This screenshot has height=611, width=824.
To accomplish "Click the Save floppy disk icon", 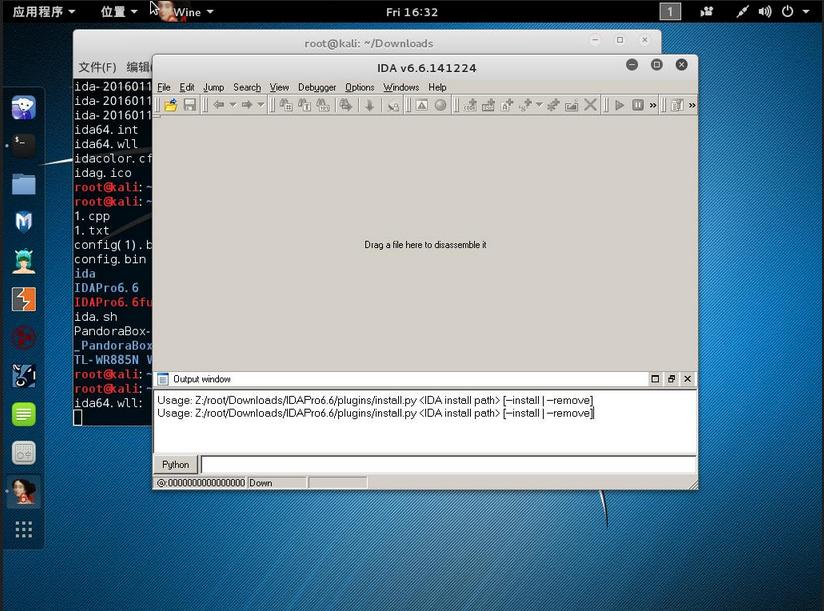I will pos(189,105).
